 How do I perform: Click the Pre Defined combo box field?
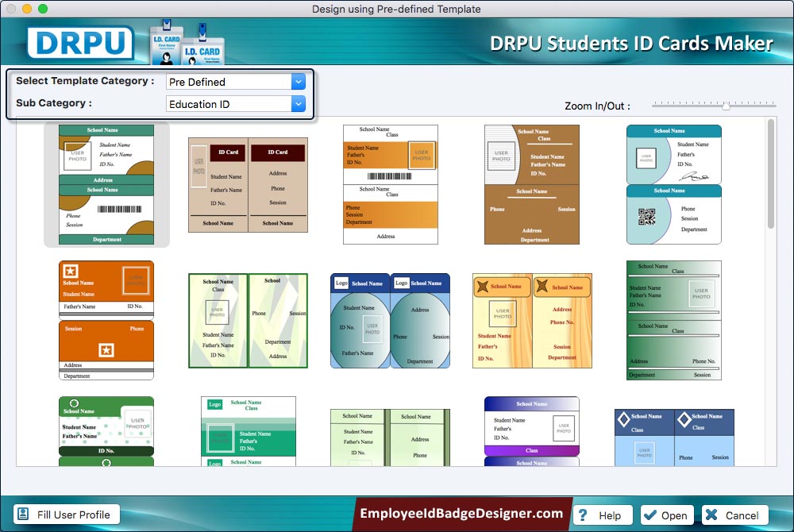(236, 82)
